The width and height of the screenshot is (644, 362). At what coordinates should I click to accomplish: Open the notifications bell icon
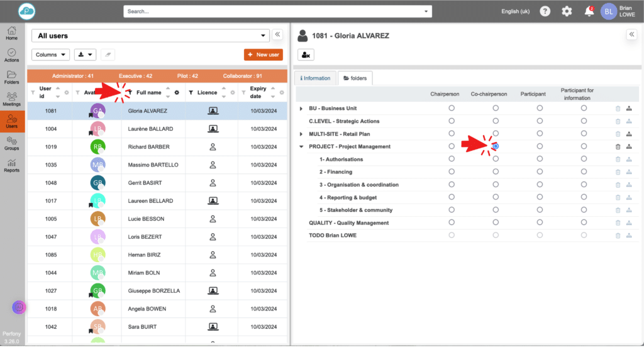[589, 11]
